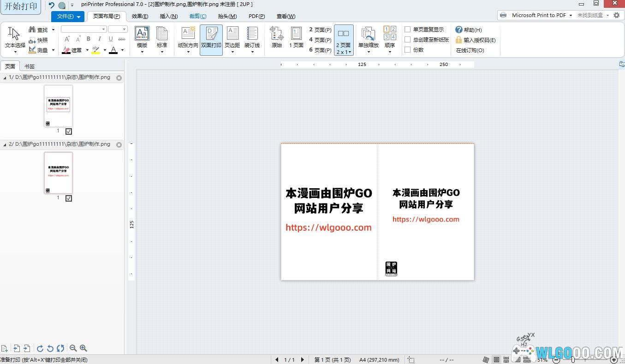The height and width of the screenshot is (364, 625).
Task: Select the second document page thumbnail
Action: click(58, 173)
